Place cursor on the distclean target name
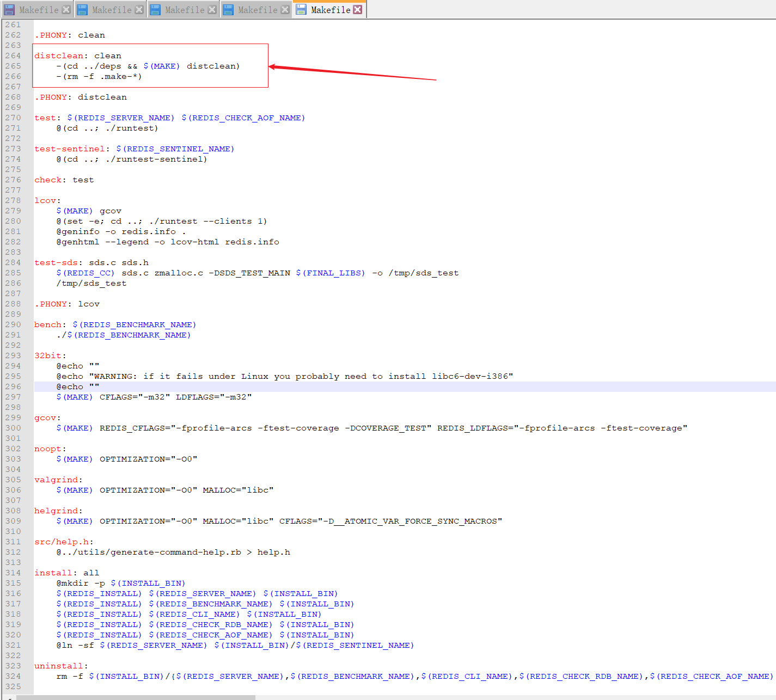The width and height of the screenshot is (776, 700). 58,55
